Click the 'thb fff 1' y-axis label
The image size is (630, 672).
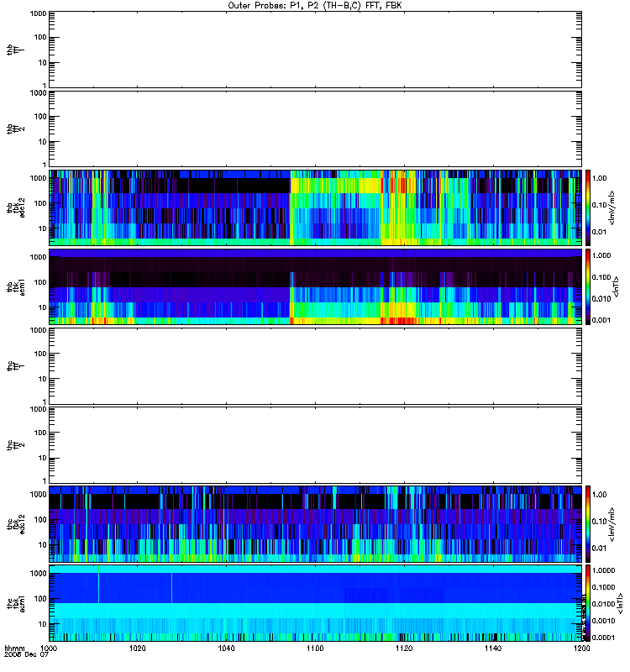[x=15, y=50]
